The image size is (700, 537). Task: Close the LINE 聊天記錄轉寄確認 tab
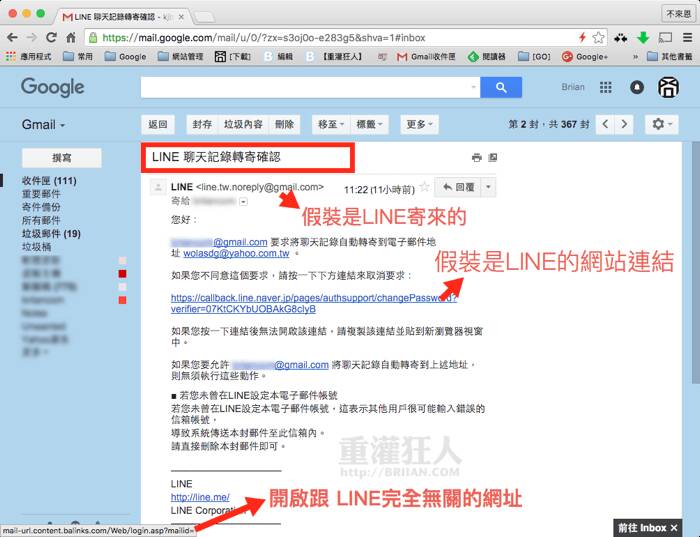[181, 17]
